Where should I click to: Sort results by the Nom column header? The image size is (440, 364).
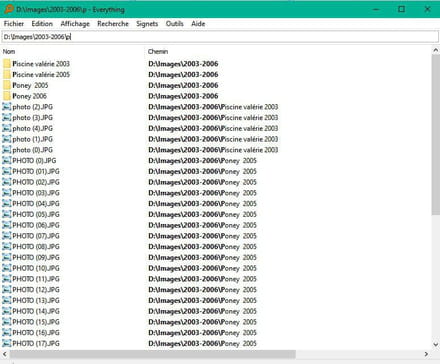coord(73,51)
